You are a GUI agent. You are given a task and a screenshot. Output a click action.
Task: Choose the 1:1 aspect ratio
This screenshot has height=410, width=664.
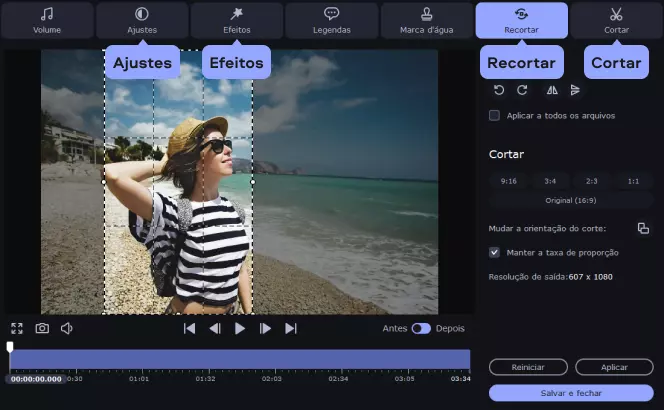click(633, 181)
